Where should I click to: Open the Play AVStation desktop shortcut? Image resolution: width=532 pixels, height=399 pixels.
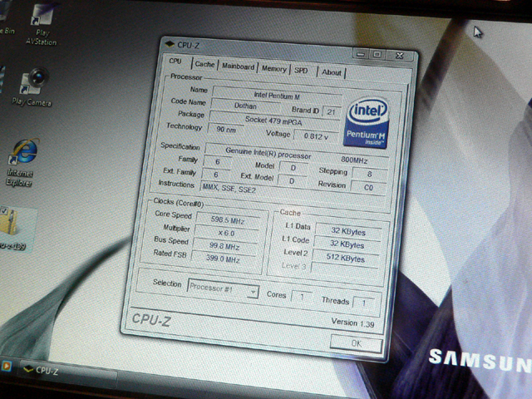pos(42,24)
